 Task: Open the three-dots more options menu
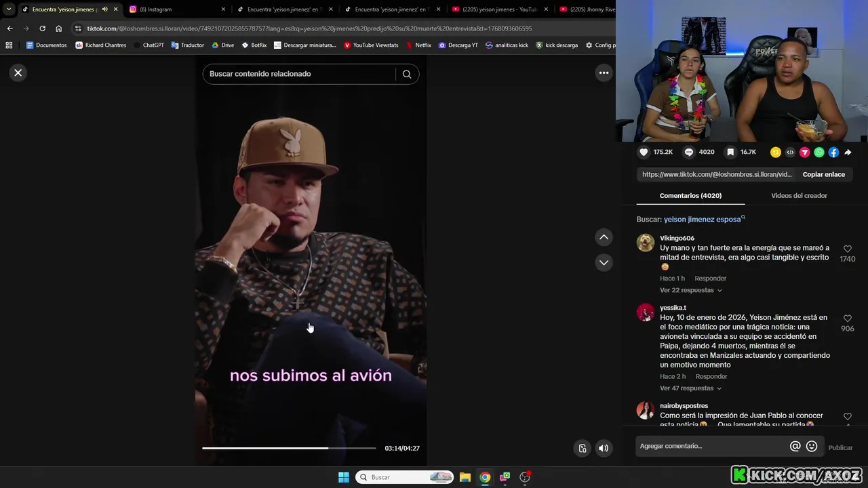[604, 73]
